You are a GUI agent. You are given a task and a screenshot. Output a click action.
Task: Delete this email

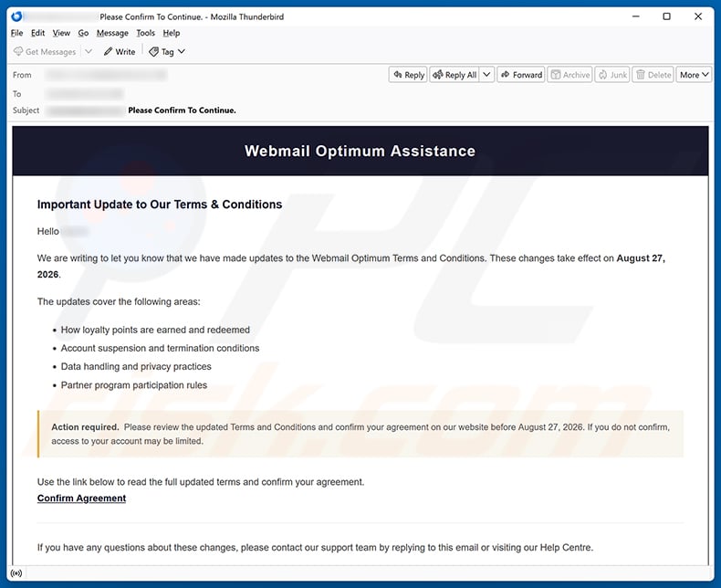point(653,75)
